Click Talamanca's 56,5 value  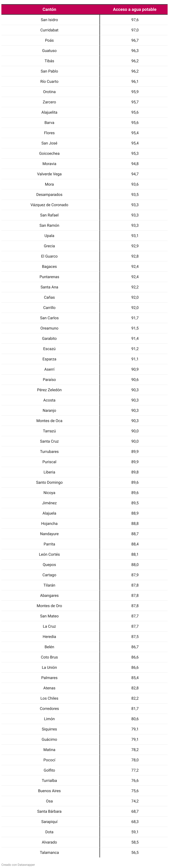(135, 852)
